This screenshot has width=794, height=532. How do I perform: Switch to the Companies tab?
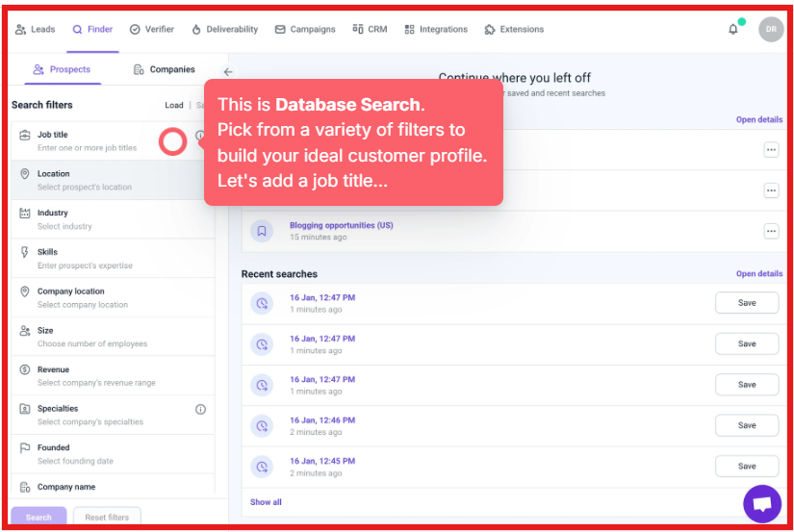164,69
